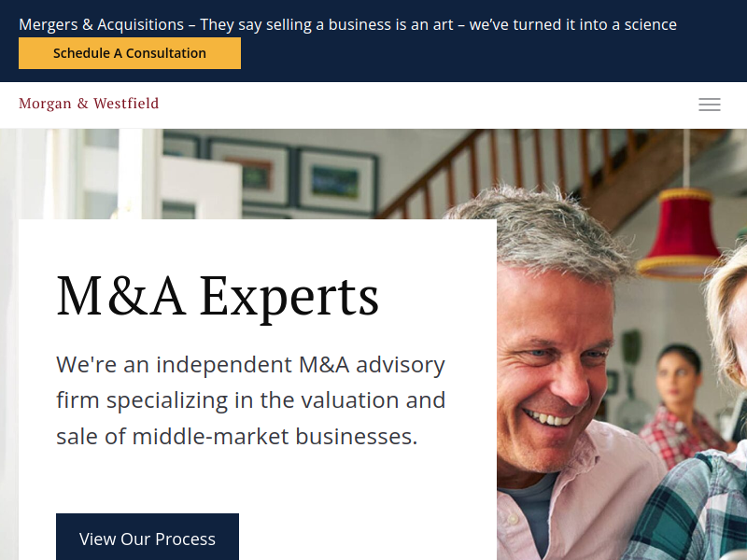Image resolution: width=747 pixels, height=560 pixels.
Task: Click the white door in hero photo
Action: 200,189
